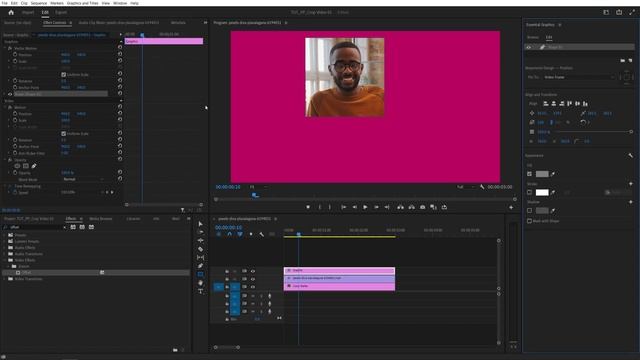Open the Media Browser tab
The height and width of the screenshot is (360, 640).
[100, 219]
